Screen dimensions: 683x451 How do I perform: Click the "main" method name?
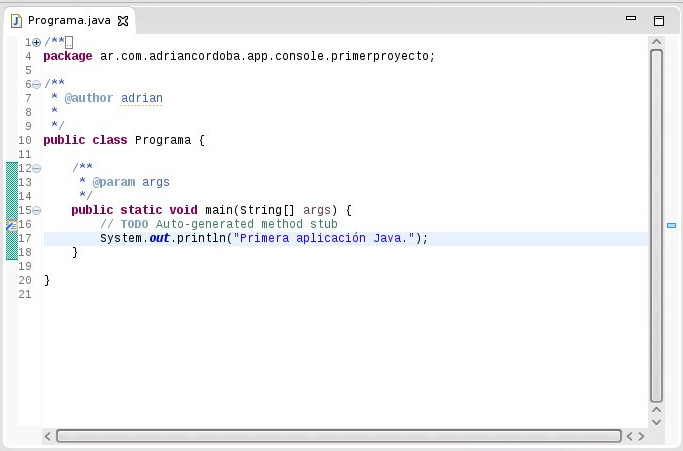pyautogui.click(x=219, y=210)
